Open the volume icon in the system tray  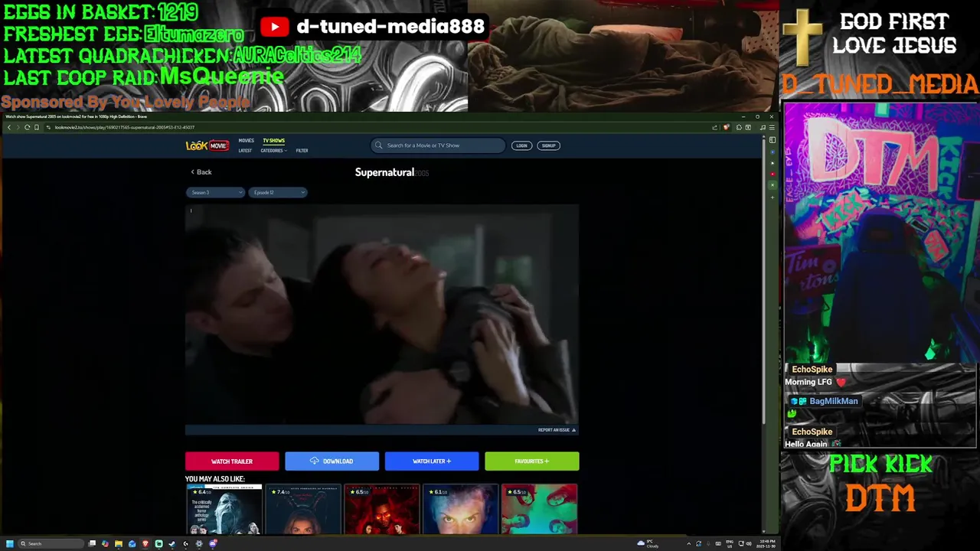pyautogui.click(x=749, y=543)
